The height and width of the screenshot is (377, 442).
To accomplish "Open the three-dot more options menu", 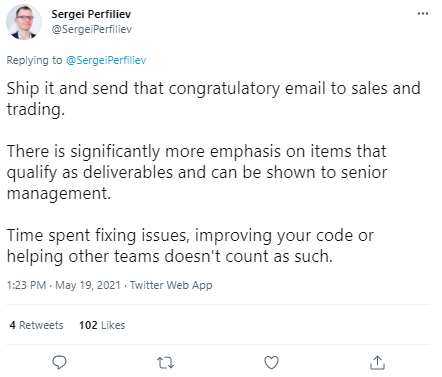I will (423, 14).
